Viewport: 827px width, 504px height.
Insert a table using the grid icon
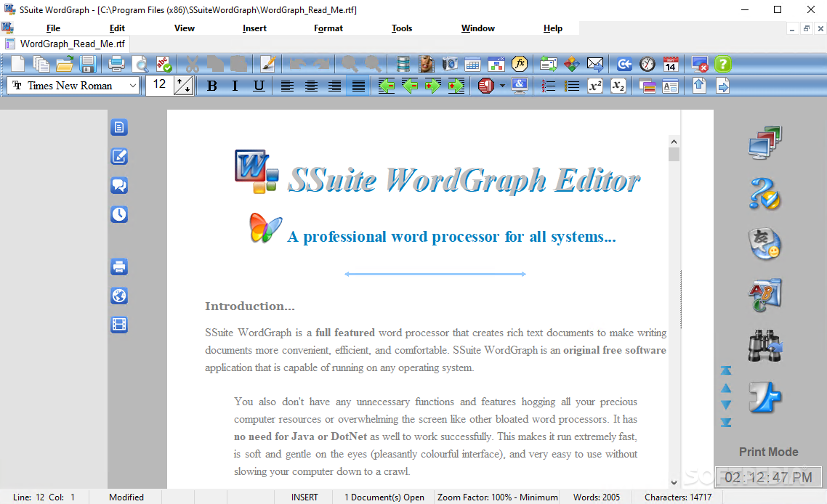472,65
